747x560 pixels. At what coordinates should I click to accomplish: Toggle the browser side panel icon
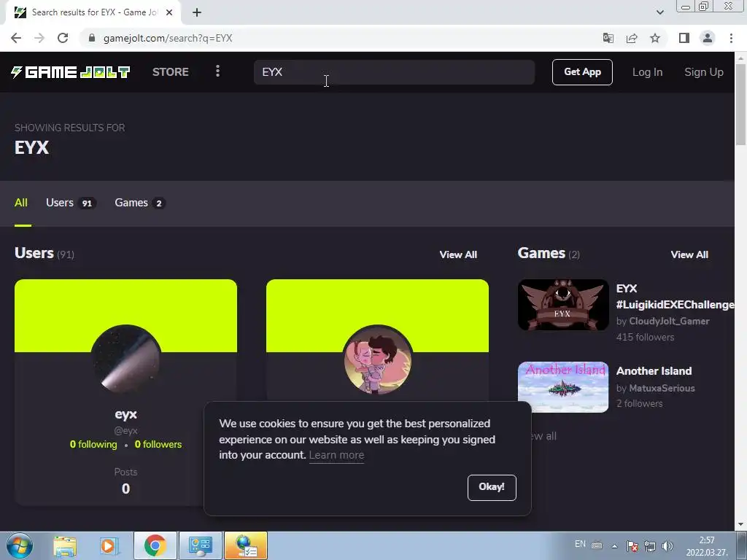click(x=684, y=38)
